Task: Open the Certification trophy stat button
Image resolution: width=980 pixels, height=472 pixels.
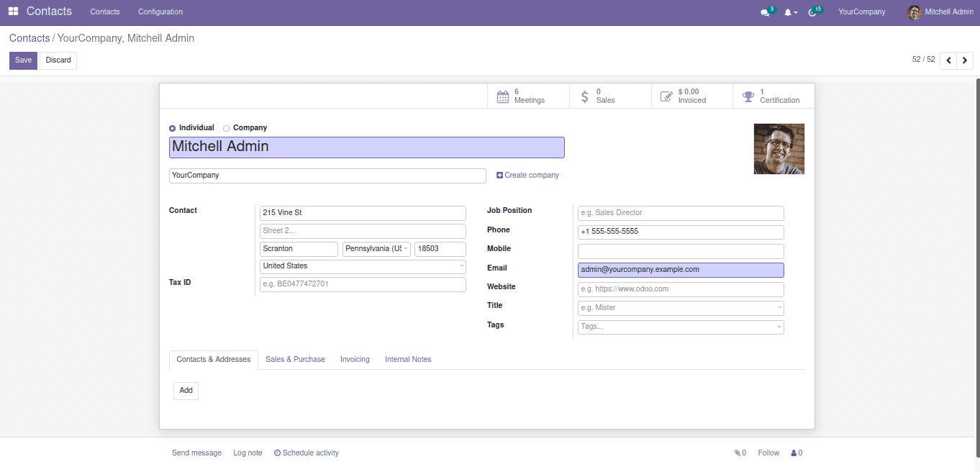Action: [x=773, y=96]
